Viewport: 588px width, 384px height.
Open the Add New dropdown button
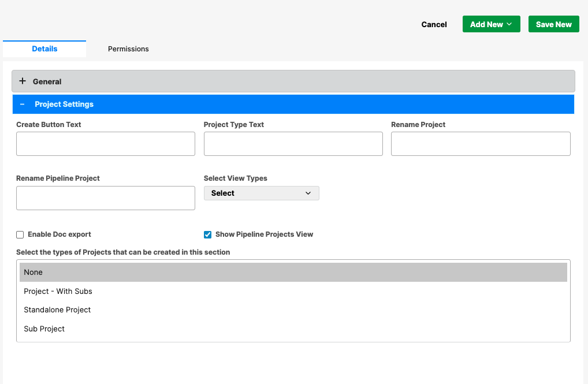[491, 24]
